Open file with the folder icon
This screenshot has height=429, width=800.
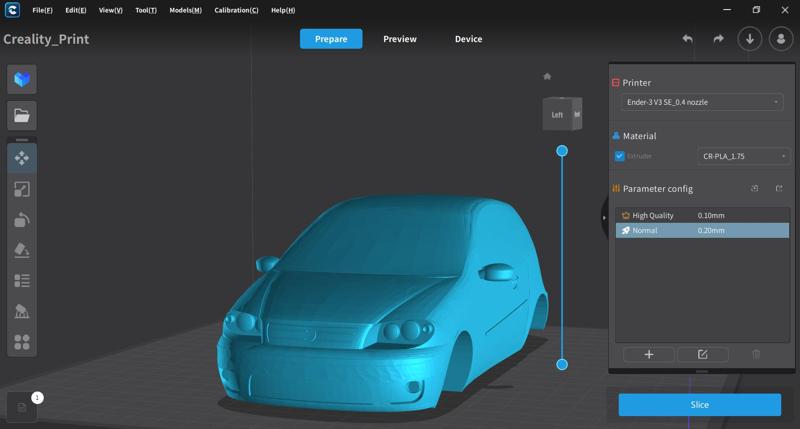click(x=21, y=115)
